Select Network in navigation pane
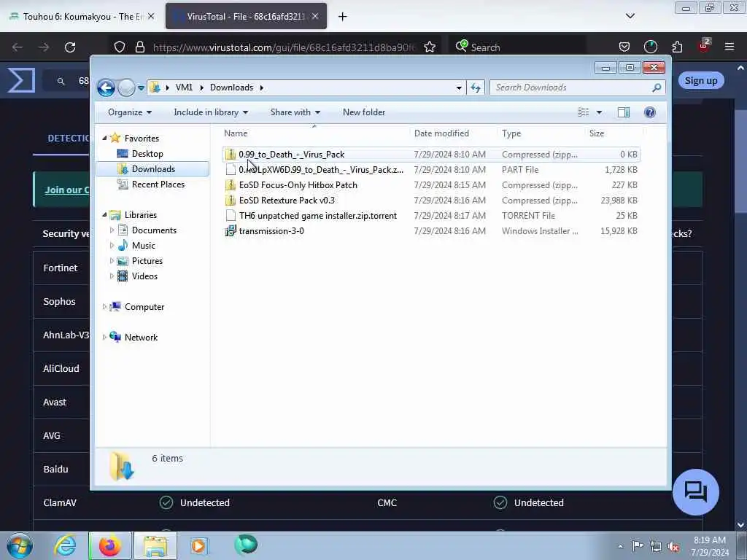This screenshot has height=560, width=747. 141,338
